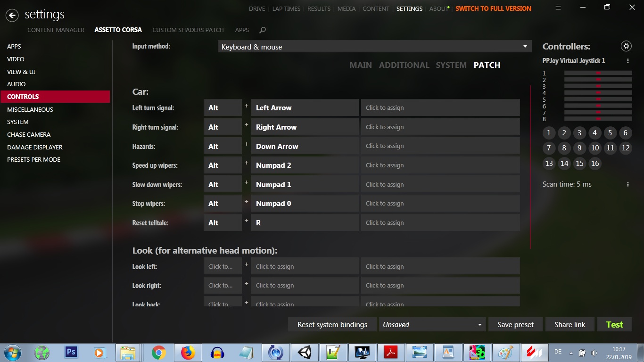Open the LAP TIMES section

[286, 8]
